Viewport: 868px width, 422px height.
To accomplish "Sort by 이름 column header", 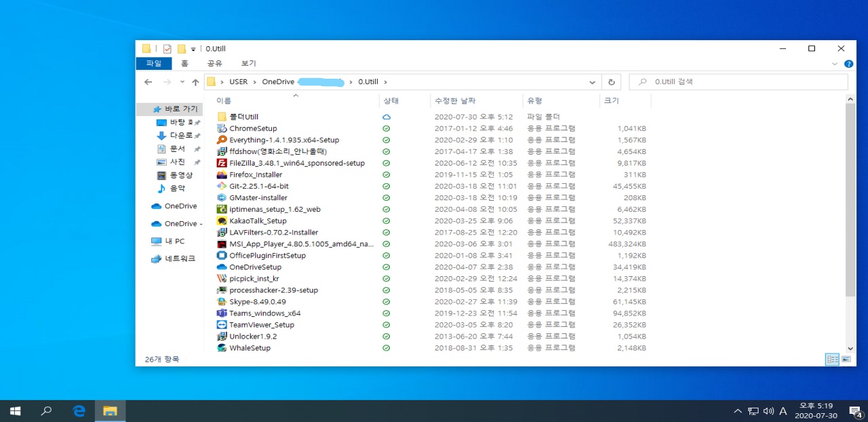I will [224, 100].
